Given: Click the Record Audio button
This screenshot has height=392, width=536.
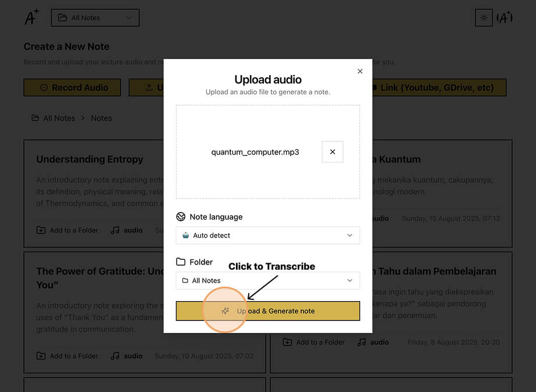Looking at the screenshot, I should [72, 87].
